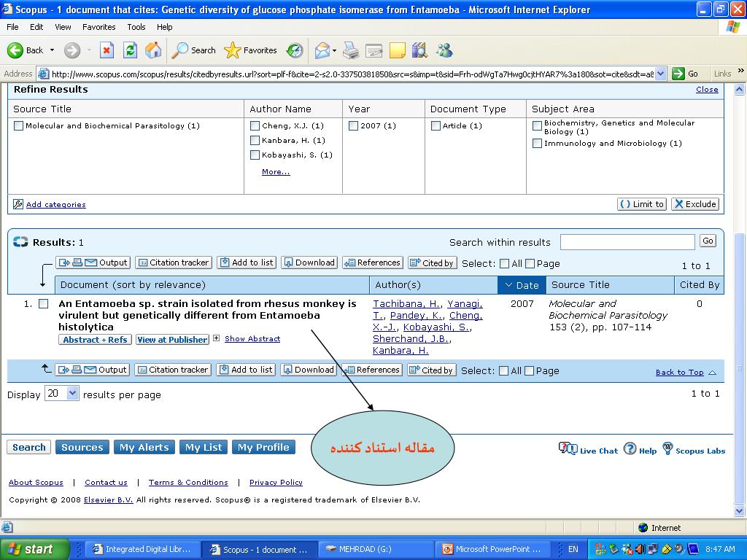Open the Favorites star in toolbar
This screenshot has height=560, width=747.
[x=232, y=50]
